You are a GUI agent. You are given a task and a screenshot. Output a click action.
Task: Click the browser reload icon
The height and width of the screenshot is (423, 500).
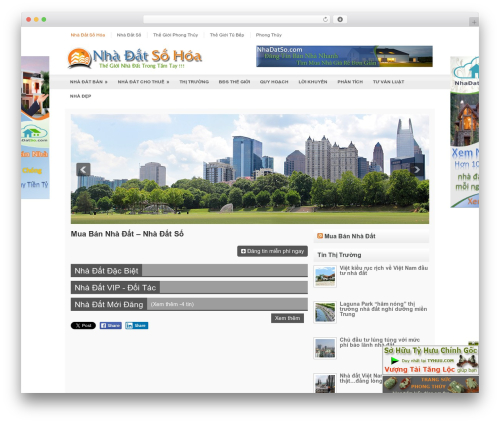tap(325, 20)
